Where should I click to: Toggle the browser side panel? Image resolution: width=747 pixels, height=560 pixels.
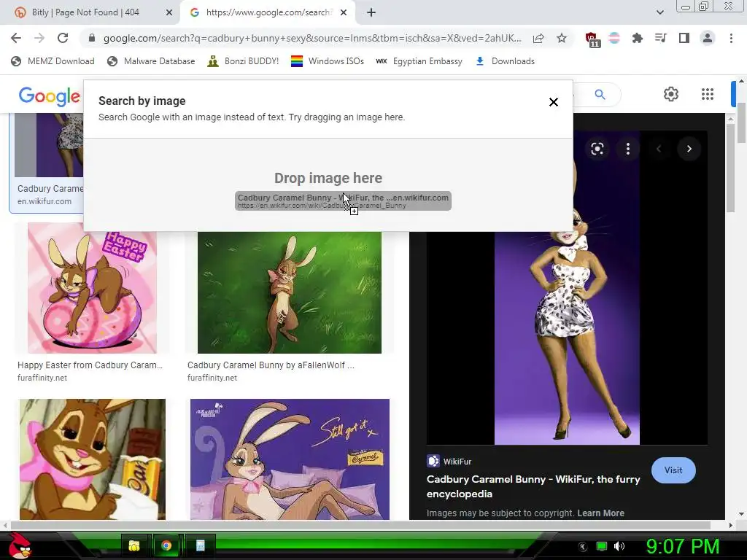tap(684, 38)
